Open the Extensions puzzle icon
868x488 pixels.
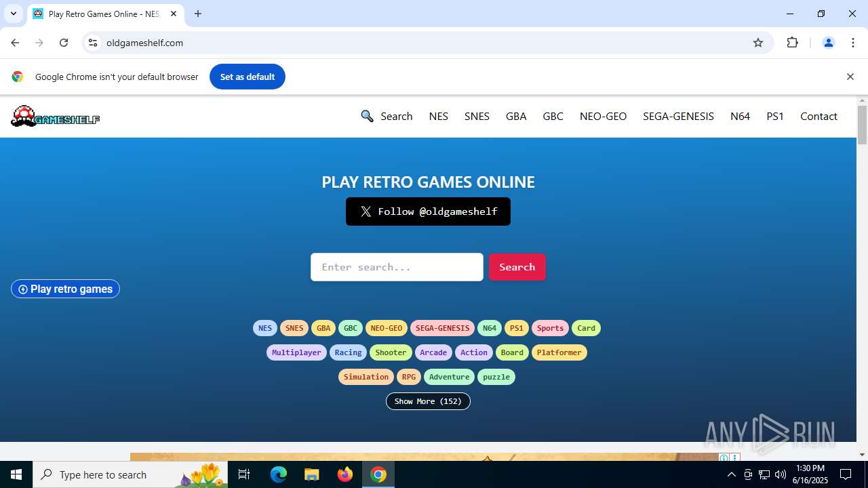point(792,43)
